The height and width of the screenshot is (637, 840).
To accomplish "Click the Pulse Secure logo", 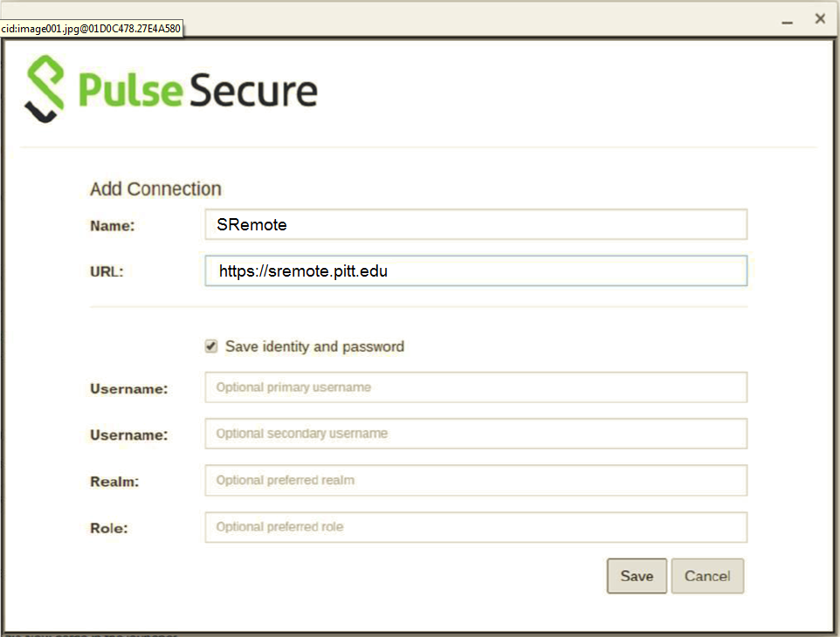I will tap(171, 89).
